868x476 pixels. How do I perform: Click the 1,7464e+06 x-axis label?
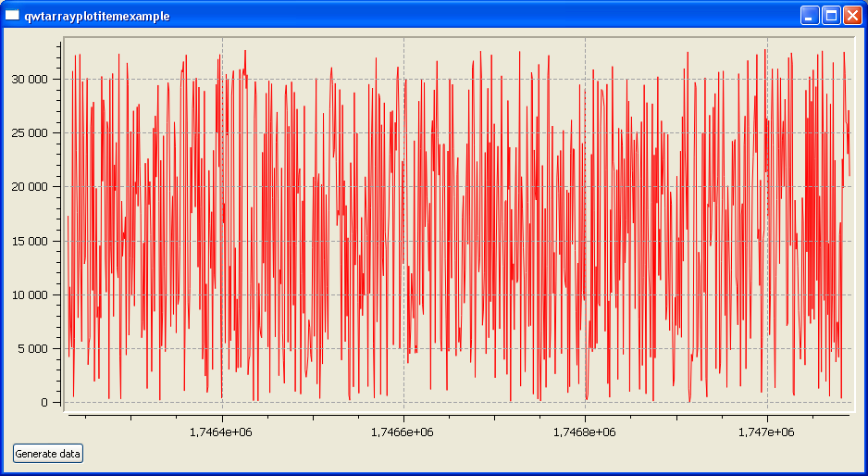pyautogui.click(x=221, y=432)
